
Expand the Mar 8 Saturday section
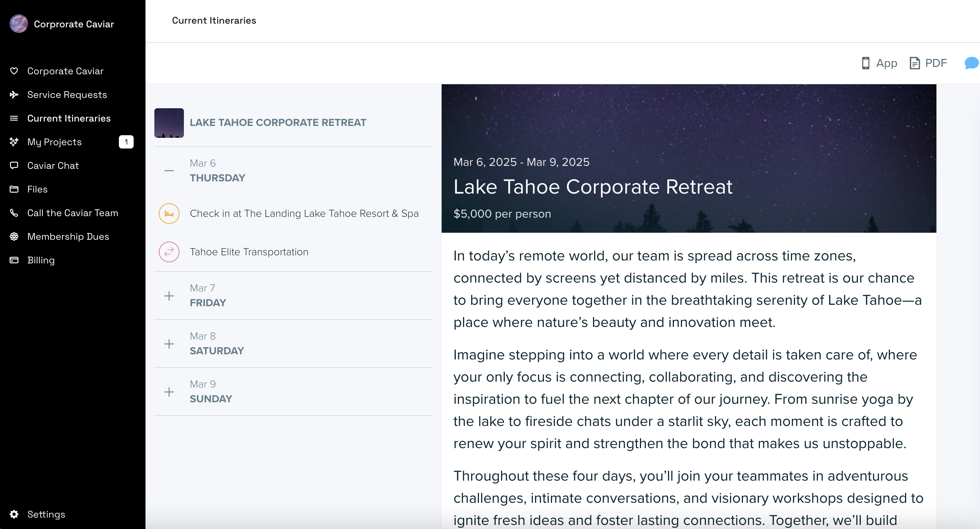pos(169,344)
